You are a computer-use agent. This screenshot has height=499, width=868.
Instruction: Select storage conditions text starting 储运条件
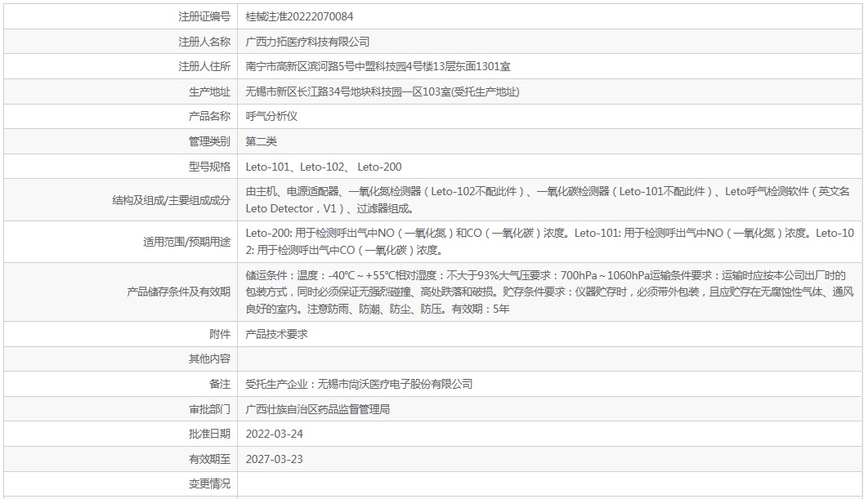click(x=550, y=292)
